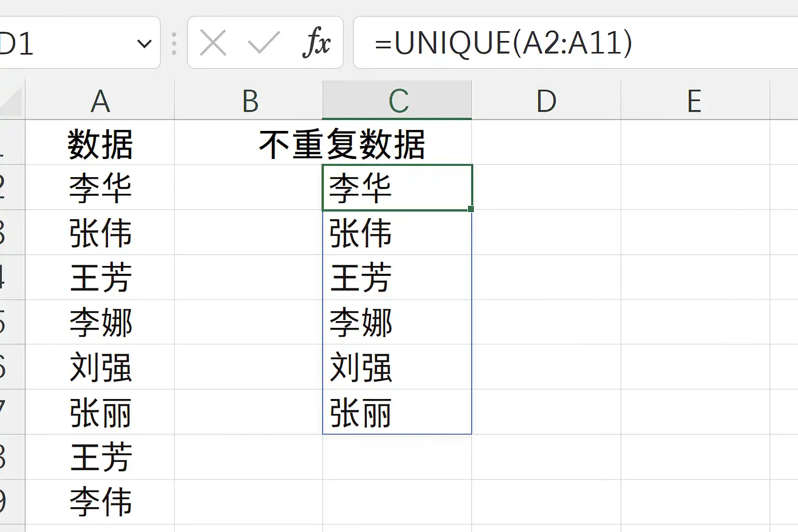Open the Insert Function fx icon

[x=316, y=43]
